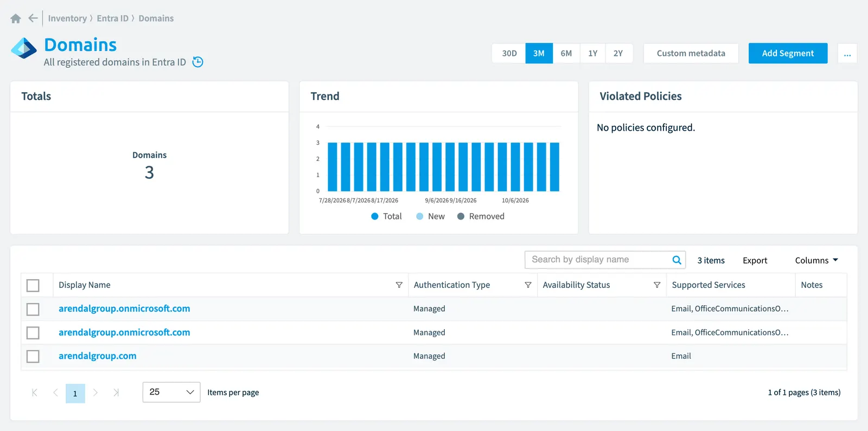The image size is (868, 431).
Task: Toggle the Total legend marker in Trend
Action: pyautogui.click(x=374, y=216)
